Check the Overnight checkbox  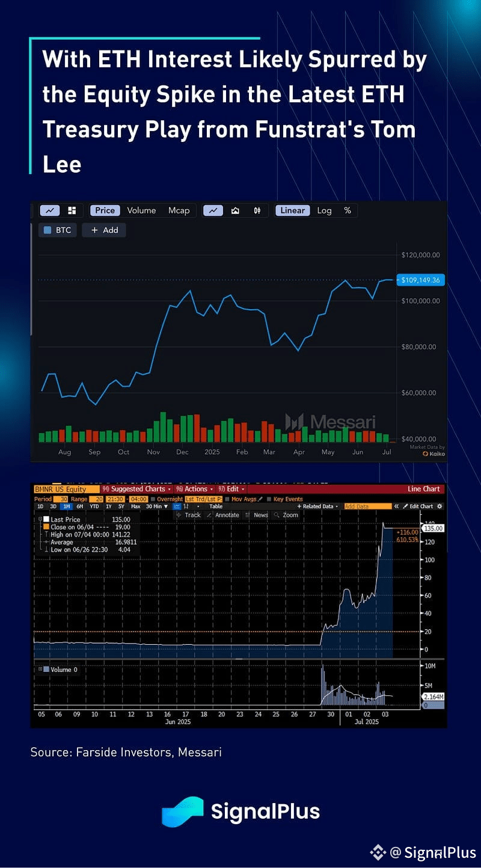[153, 499]
